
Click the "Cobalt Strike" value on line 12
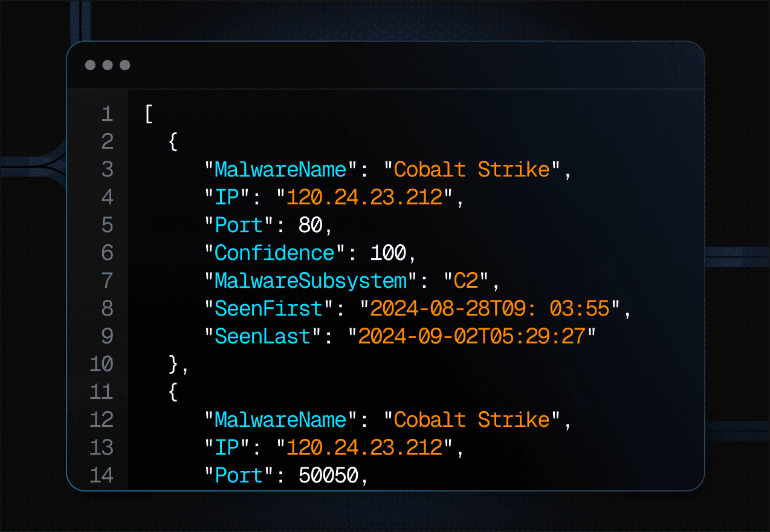coord(472,420)
